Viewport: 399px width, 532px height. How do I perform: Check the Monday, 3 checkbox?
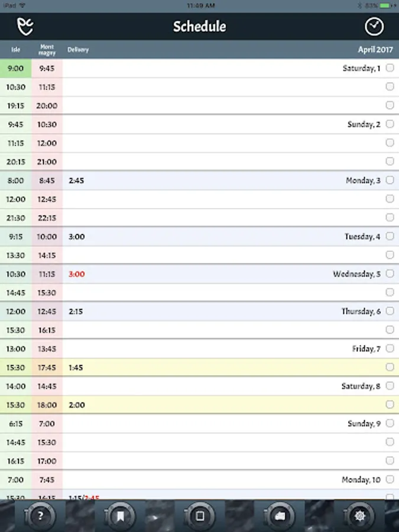390,180
